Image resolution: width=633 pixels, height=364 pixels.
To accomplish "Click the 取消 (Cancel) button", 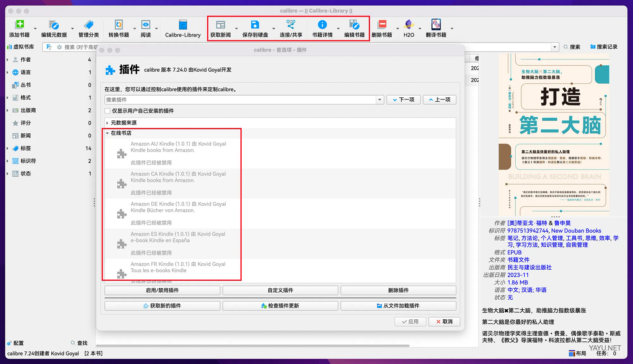I will [444, 321].
